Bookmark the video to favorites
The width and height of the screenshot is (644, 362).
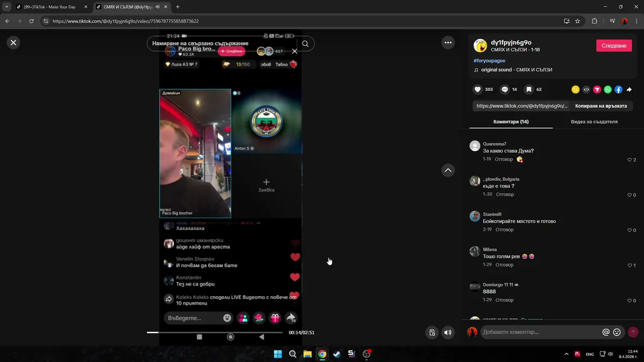pos(529,89)
